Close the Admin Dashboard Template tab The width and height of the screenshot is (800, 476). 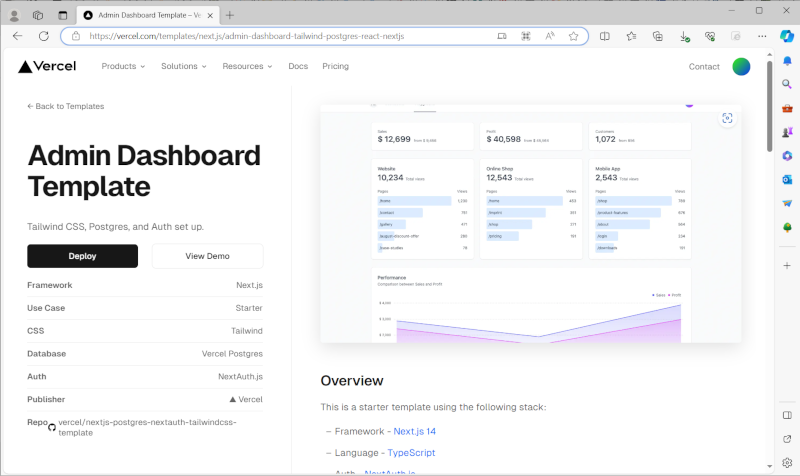tap(210, 15)
